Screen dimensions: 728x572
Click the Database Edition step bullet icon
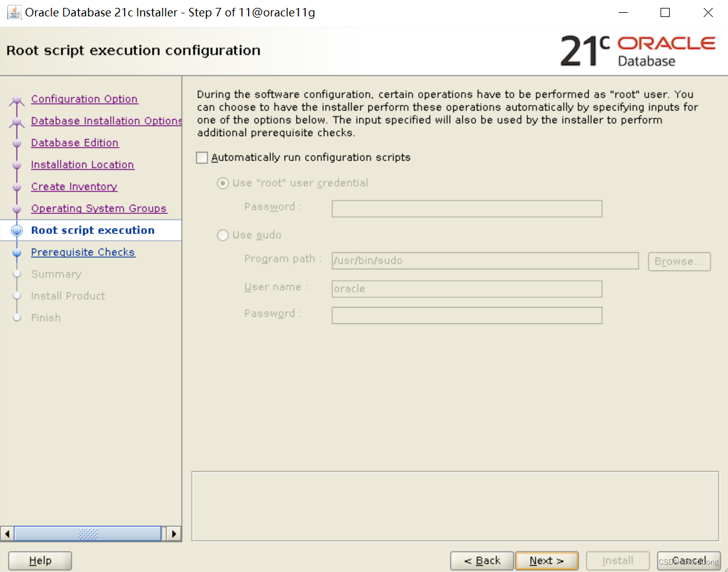coord(17,143)
